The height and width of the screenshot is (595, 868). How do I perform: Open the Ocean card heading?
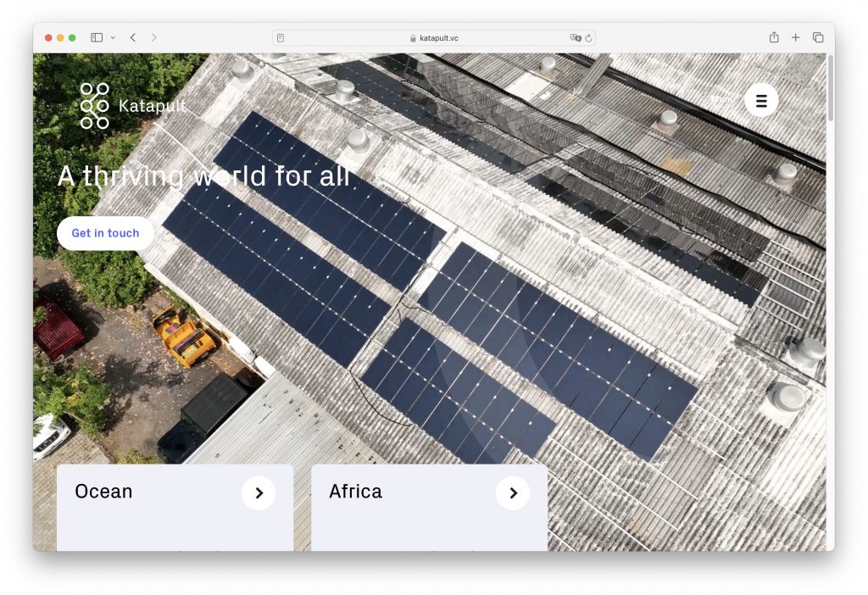[x=103, y=492]
